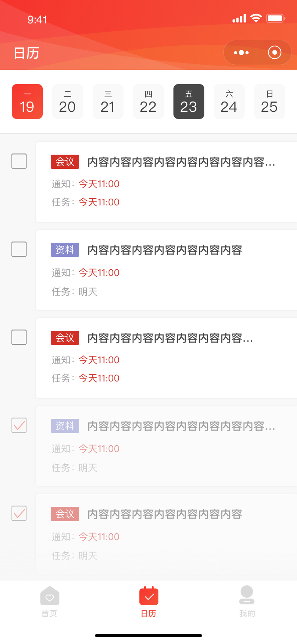Tap the purple 资料 tag on second card
This screenshot has width=297, height=644.
(x=65, y=250)
